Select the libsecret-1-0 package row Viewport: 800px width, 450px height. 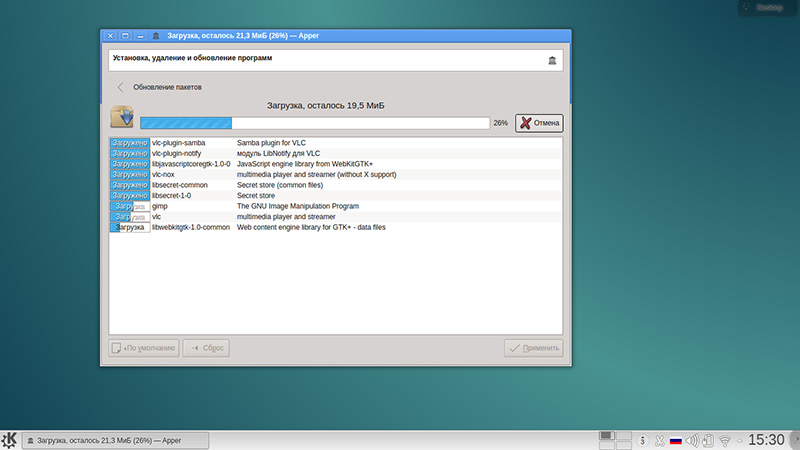coord(335,195)
